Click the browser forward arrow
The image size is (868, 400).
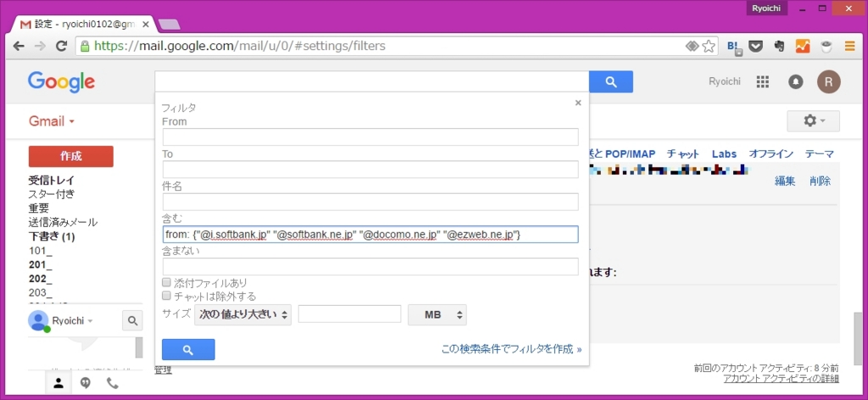tap(40, 46)
